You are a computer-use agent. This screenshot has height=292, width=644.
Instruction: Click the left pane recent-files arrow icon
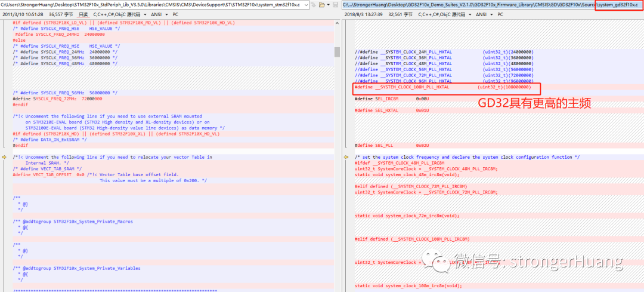[x=314, y=5]
